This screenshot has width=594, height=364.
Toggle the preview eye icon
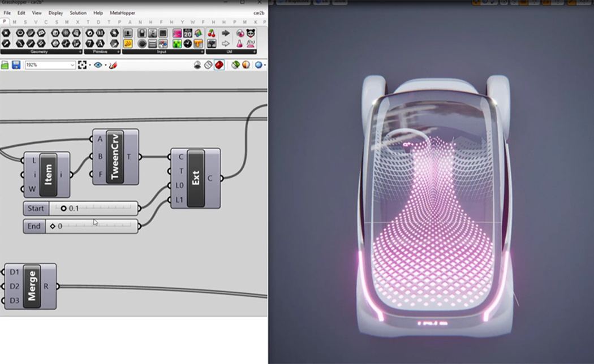97,64
